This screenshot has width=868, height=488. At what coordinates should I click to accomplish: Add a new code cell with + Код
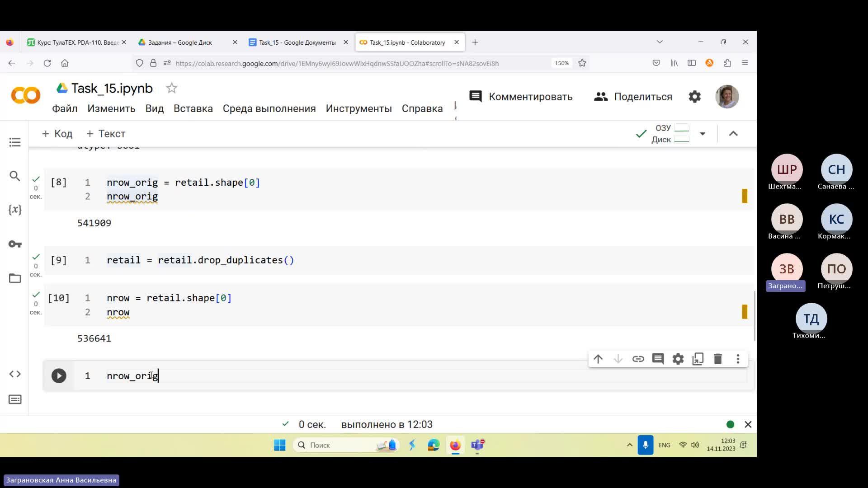(57, 134)
